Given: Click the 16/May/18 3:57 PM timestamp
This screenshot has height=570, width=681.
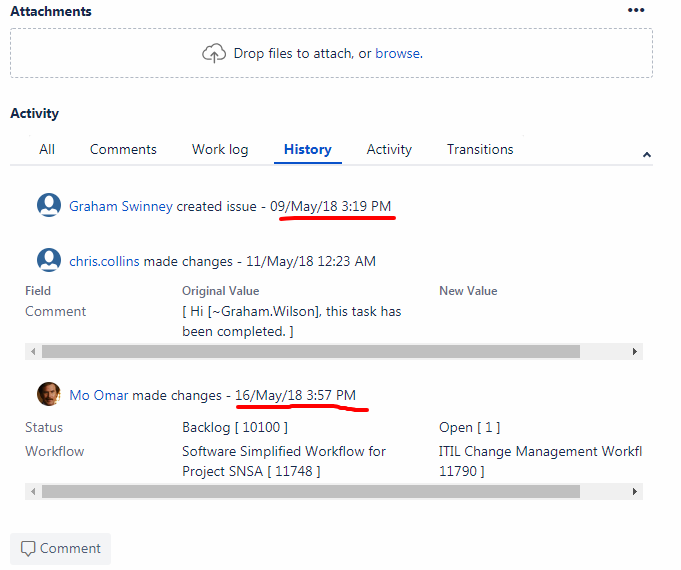Looking at the screenshot, I should (x=295, y=395).
